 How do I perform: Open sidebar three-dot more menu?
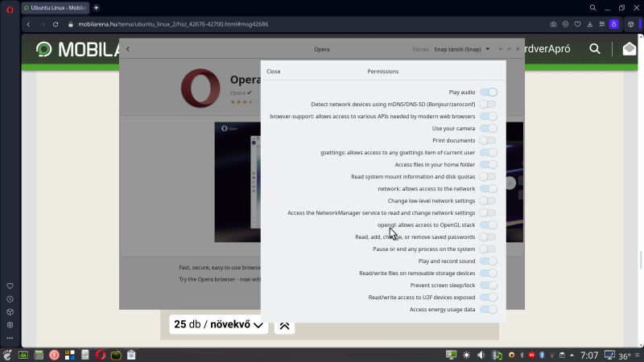(x=10, y=338)
